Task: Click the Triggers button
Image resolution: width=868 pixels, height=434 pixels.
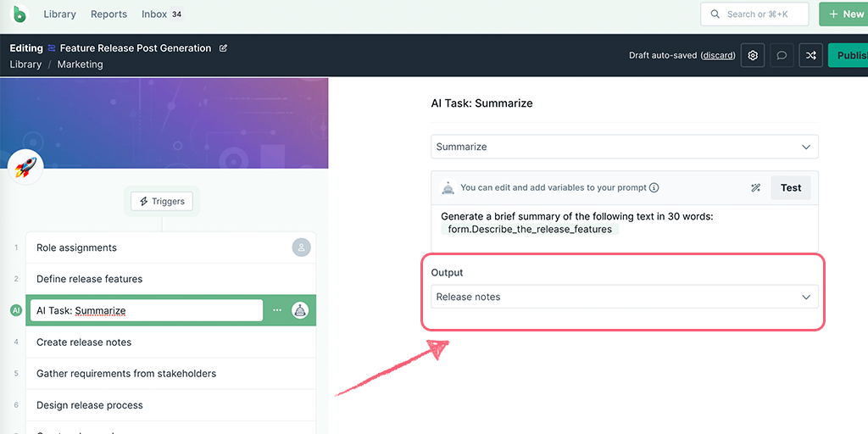Action: pyautogui.click(x=162, y=202)
